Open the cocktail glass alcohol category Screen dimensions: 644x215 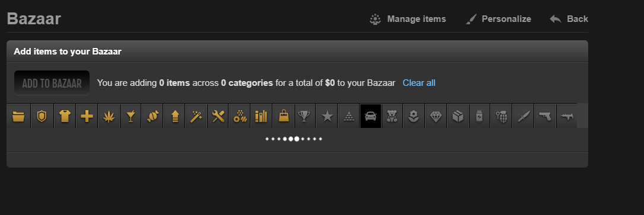coord(131,116)
